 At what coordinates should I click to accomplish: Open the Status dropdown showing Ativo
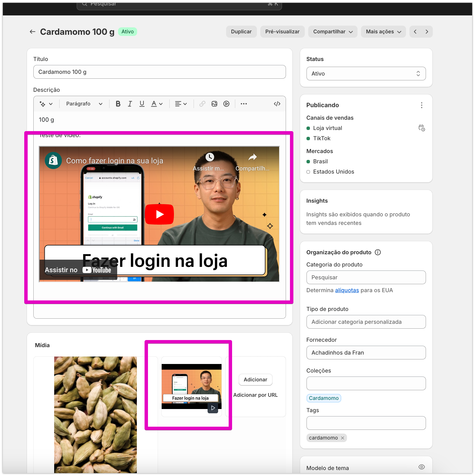click(366, 74)
